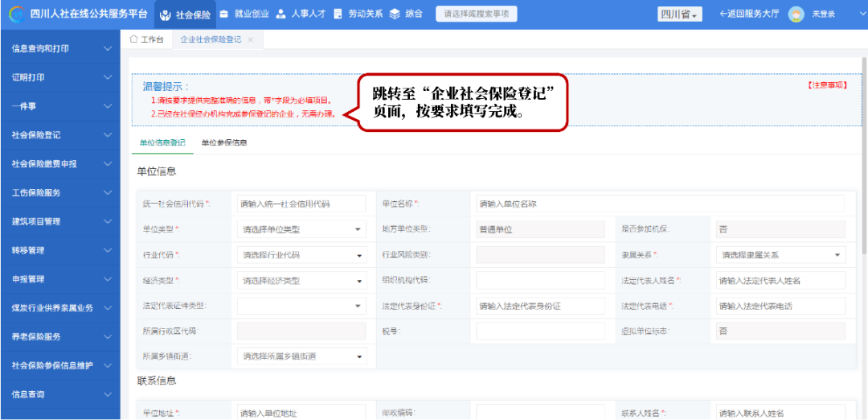This screenshot has width=868, height=420.
Task: Click the 注意事项 link
Action: coord(826,84)
